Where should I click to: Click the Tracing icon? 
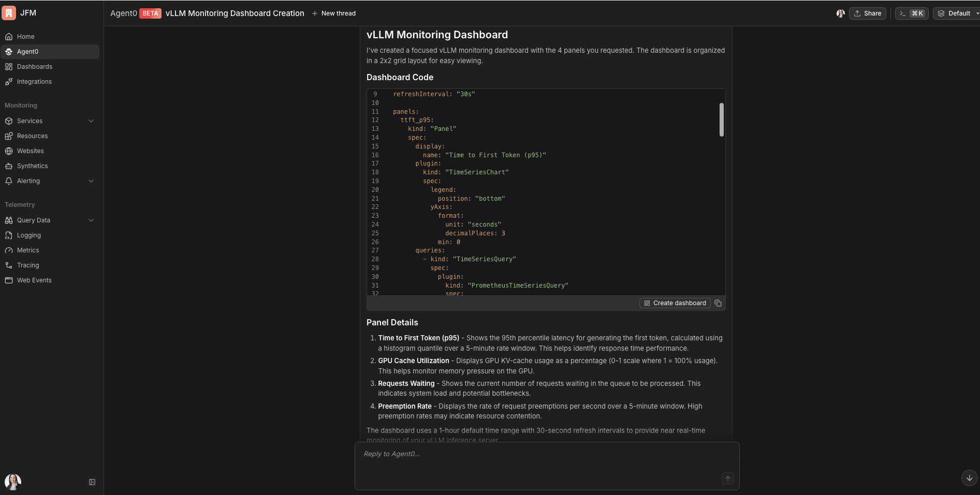(x=9, y=265)
